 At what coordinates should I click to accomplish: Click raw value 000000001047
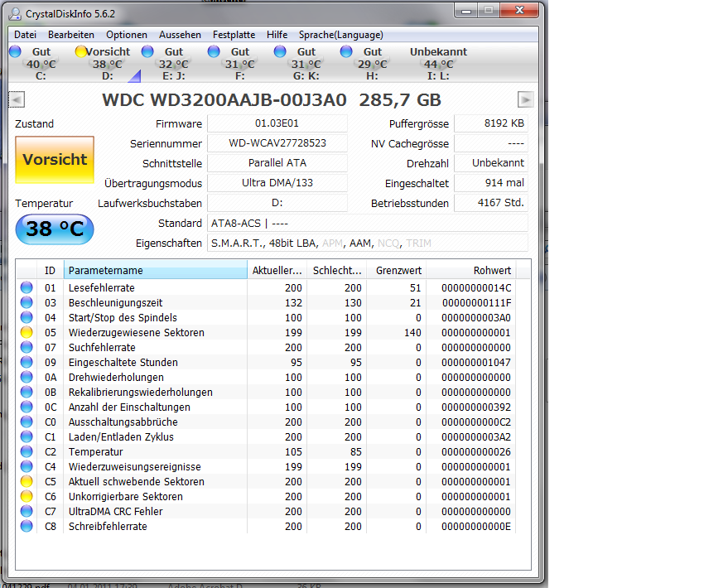476,362
